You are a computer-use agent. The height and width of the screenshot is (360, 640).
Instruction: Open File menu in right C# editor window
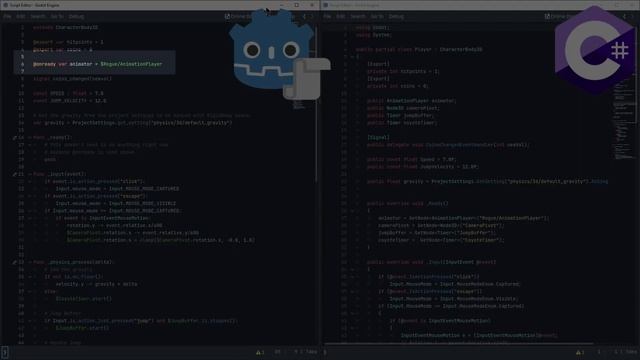point(327,17)
